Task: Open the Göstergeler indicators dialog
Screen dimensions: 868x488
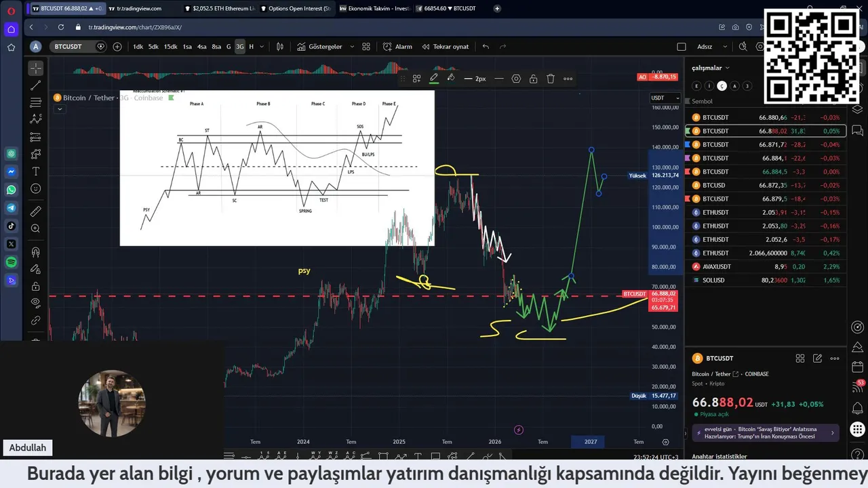Action: (319, 47)
